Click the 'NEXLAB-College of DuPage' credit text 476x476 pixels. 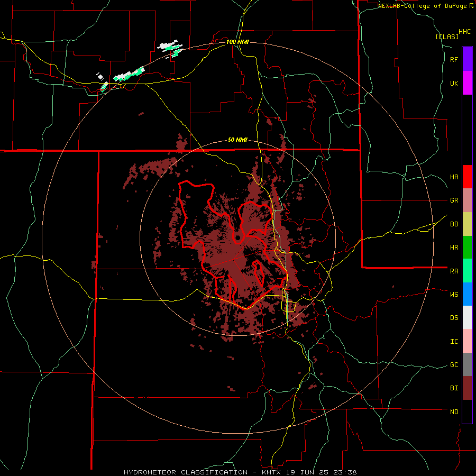point(422,6)
